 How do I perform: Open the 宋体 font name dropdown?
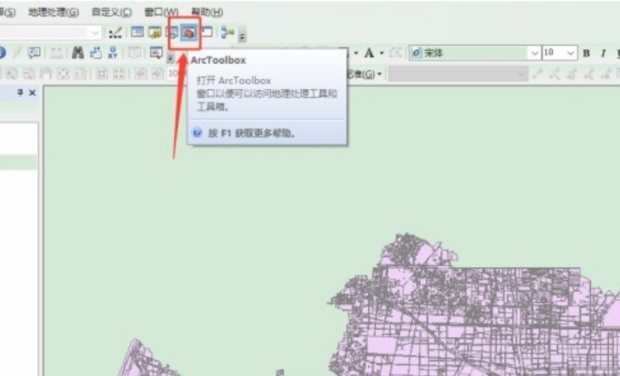pyautogui.click(x=534, y=53)
